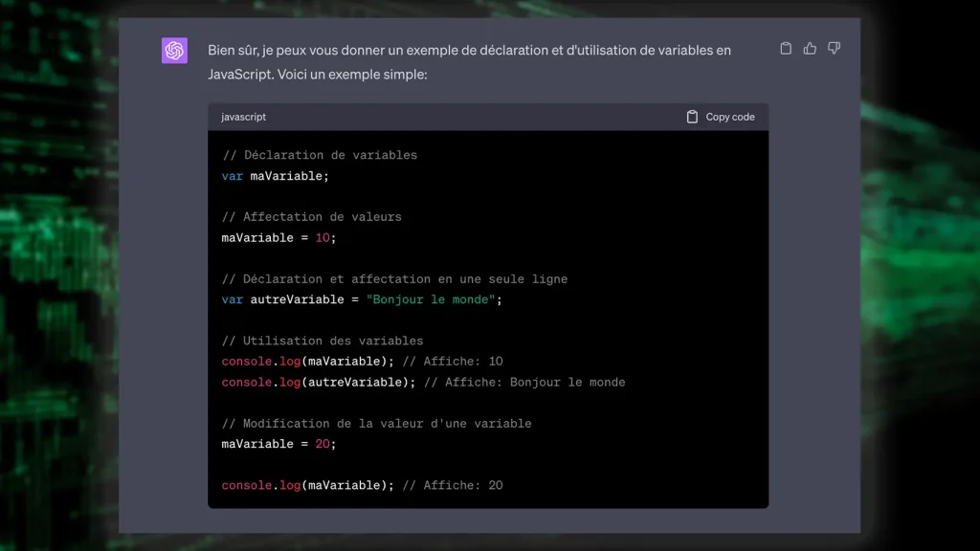This screenshot has width=980, height=551.
Task: Place cursor on the "var maVariable;" line
Action: (x=275, y=176)
